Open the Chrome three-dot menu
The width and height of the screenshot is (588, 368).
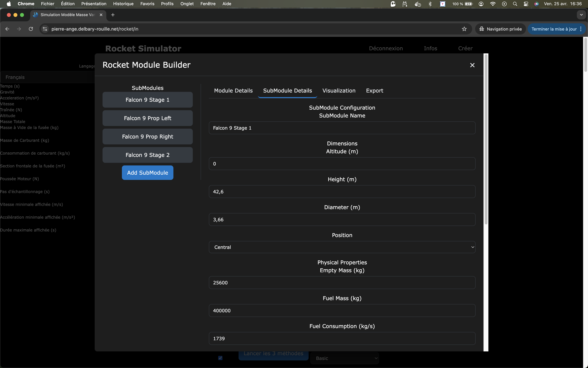581,29
